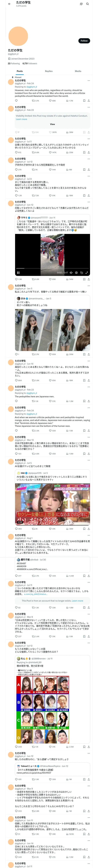The height and width of the screenshot is (868, 98).
Task: Repost the pinned post with 3.7K reposts
Action: click(35, 100)
